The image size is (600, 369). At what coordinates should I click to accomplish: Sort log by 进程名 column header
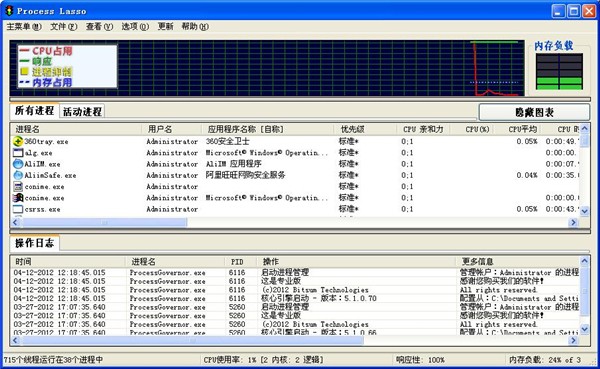point(175,261)
